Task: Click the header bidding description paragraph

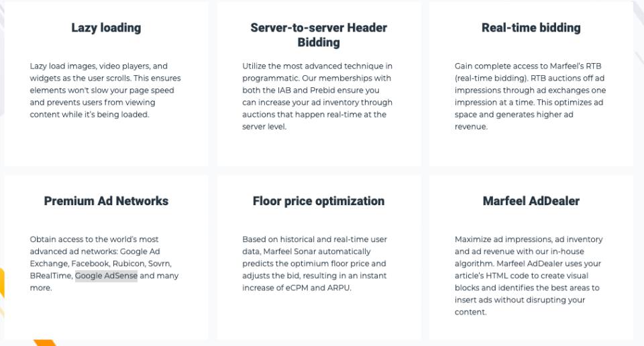Action: pos(317,97)
